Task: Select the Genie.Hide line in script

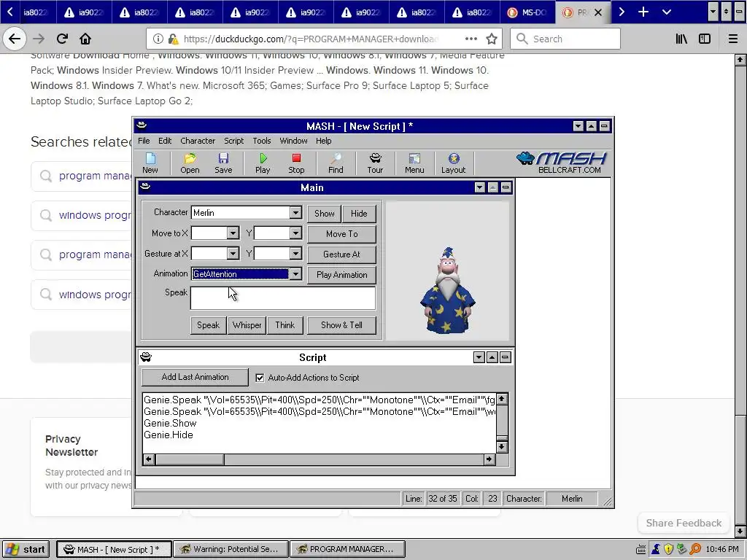Action: coord(169,435)
